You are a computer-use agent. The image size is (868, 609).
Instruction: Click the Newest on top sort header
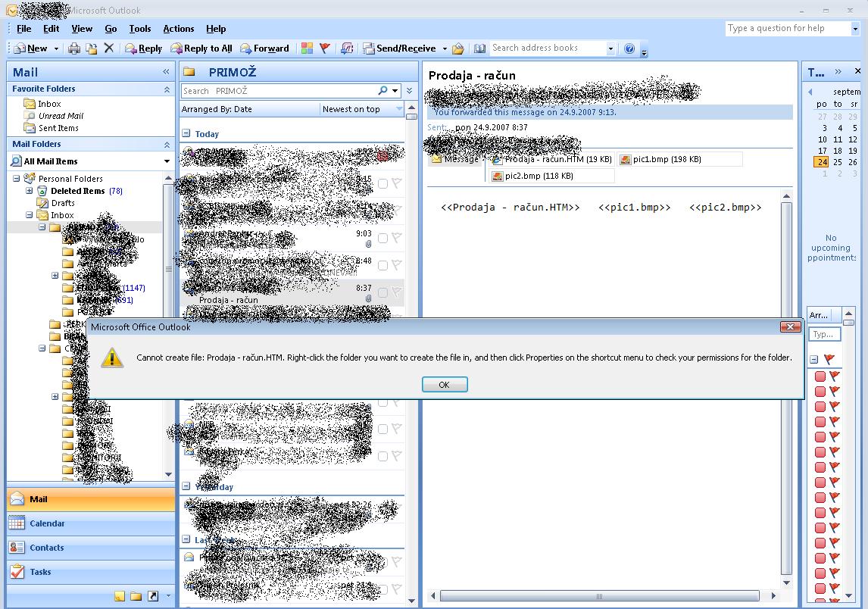pyautogui.click(x=361, y=109)
